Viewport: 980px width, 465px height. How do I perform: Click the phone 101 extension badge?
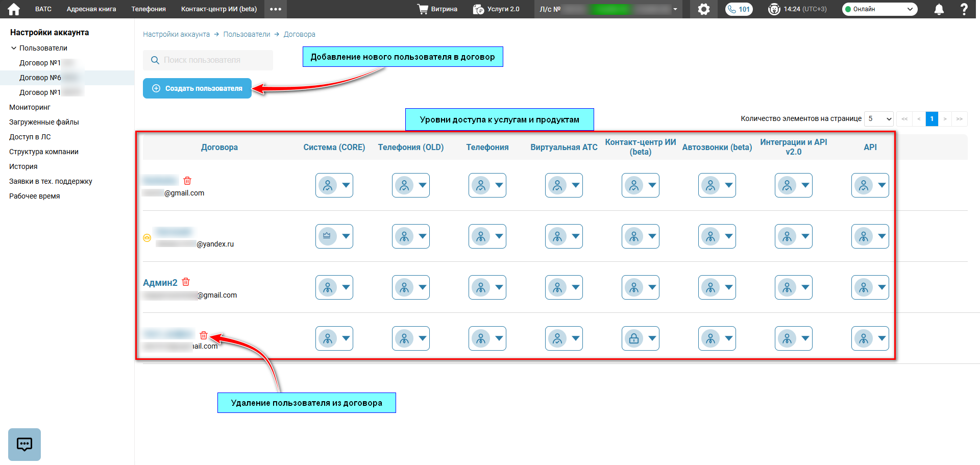click(x=739, y=9)
